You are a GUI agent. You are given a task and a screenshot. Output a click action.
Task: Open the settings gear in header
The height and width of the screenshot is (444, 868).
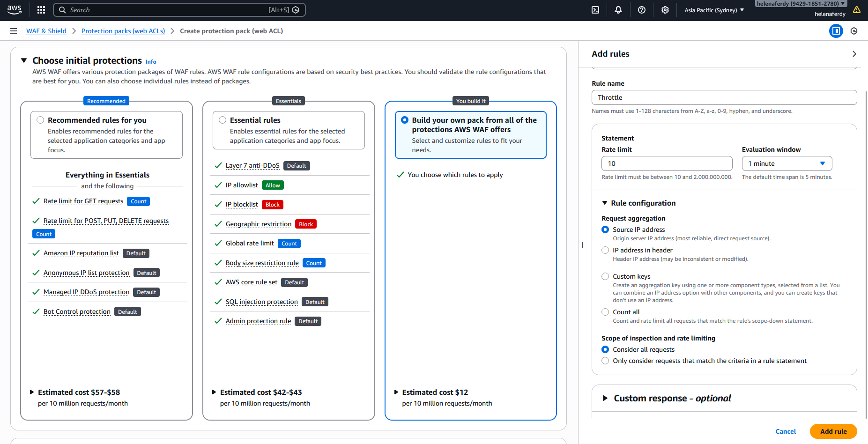665,10
